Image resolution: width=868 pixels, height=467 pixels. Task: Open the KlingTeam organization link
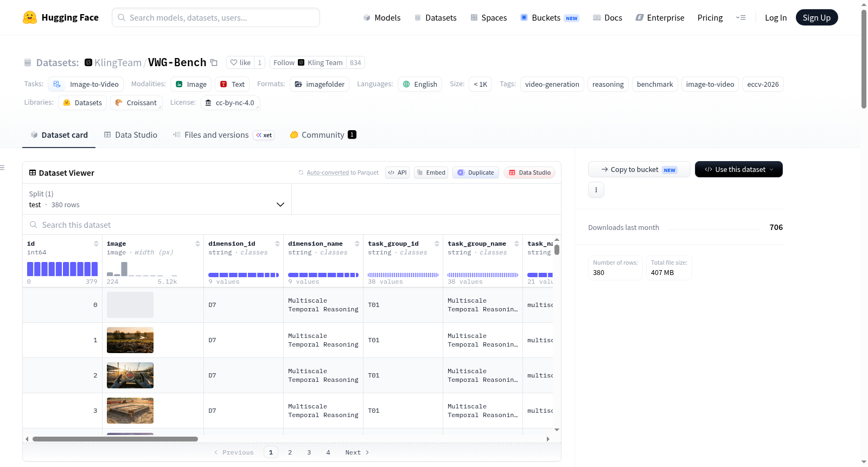click(118, 62)
